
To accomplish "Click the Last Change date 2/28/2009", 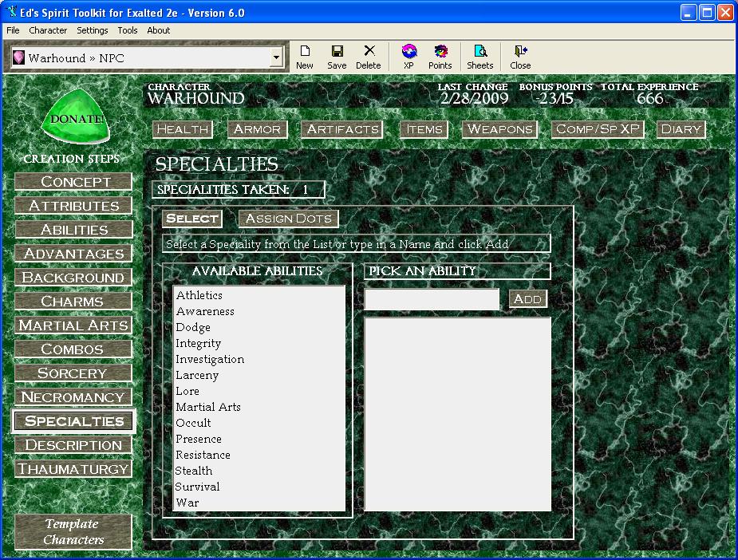I will click(474, 98).
